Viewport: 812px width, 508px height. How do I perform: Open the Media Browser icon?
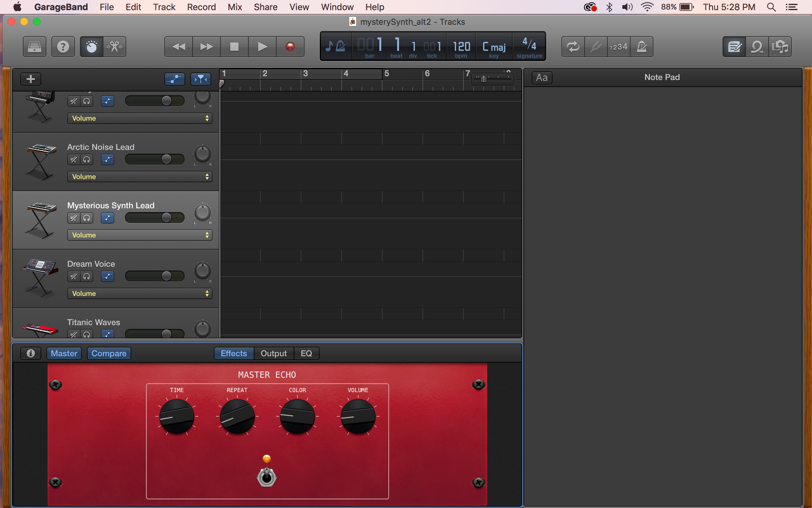pos(780,46)
